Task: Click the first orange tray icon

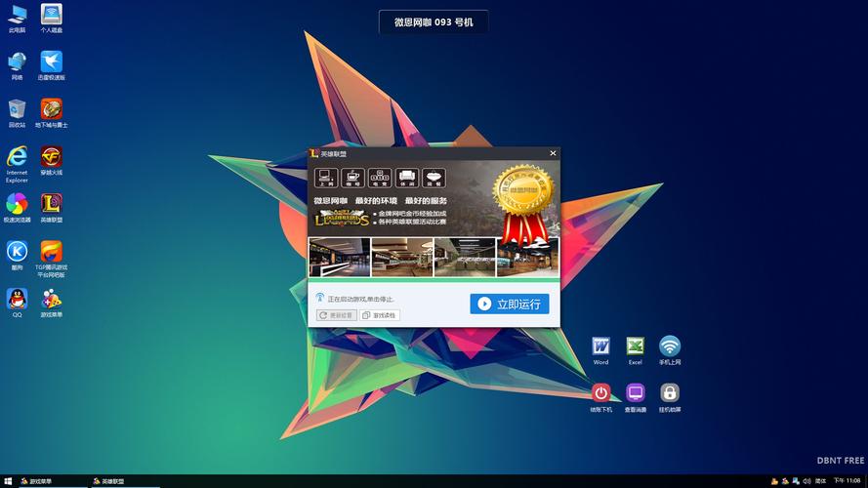Action: click(774, 481)
